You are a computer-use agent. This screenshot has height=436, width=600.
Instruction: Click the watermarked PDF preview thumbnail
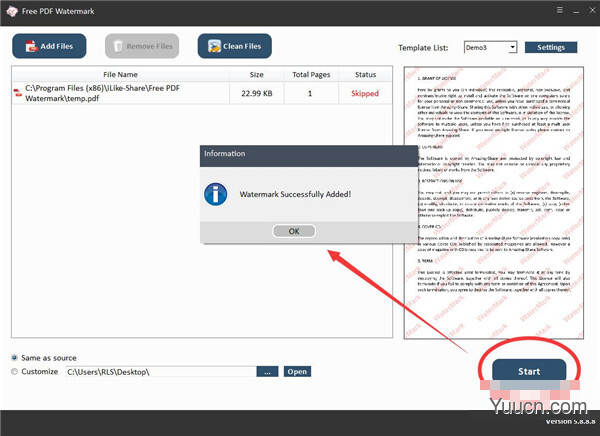click(x=494, y=203)
